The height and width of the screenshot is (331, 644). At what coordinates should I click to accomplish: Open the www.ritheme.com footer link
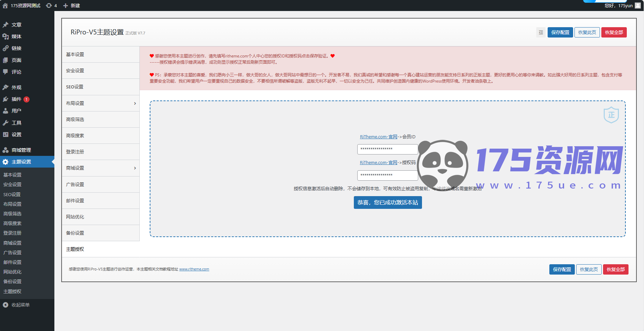click(194, 269)
